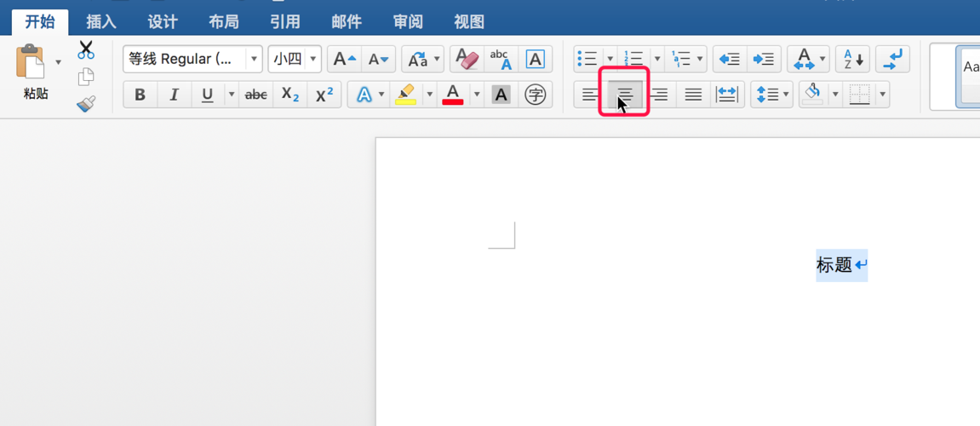The width and height of the screenshot is (980, 426).
Task: Open the shading color dropdown arrow
Action: 835,95
